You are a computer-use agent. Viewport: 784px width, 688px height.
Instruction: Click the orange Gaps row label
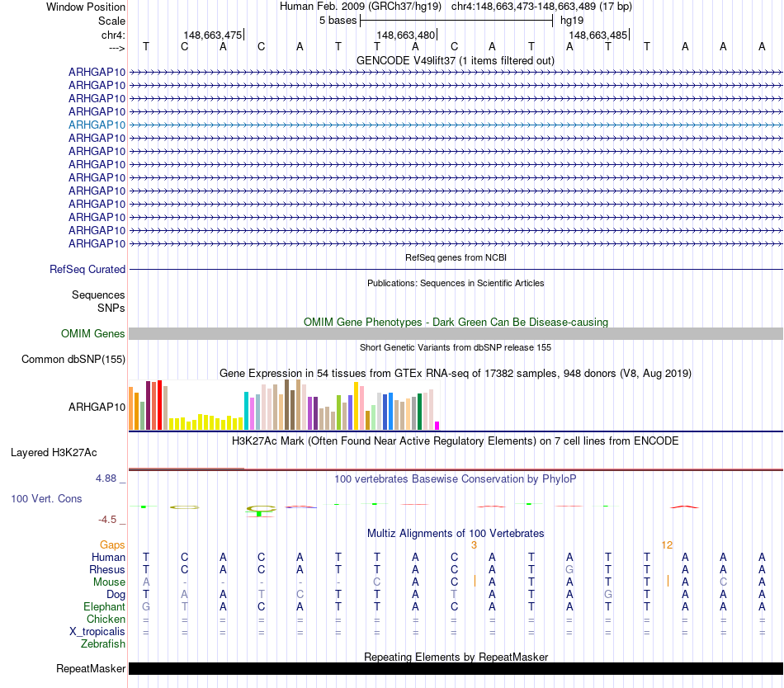click(112, 545)
